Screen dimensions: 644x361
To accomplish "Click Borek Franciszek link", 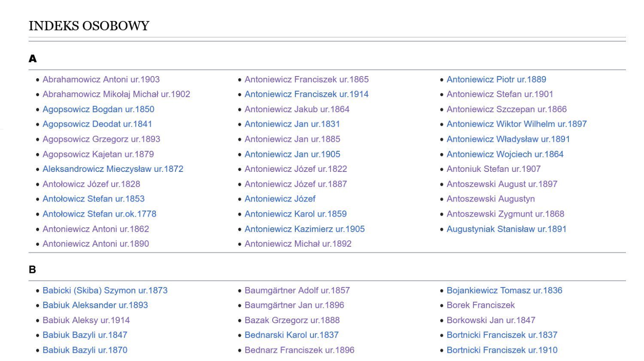I will [x=480, y=305].
